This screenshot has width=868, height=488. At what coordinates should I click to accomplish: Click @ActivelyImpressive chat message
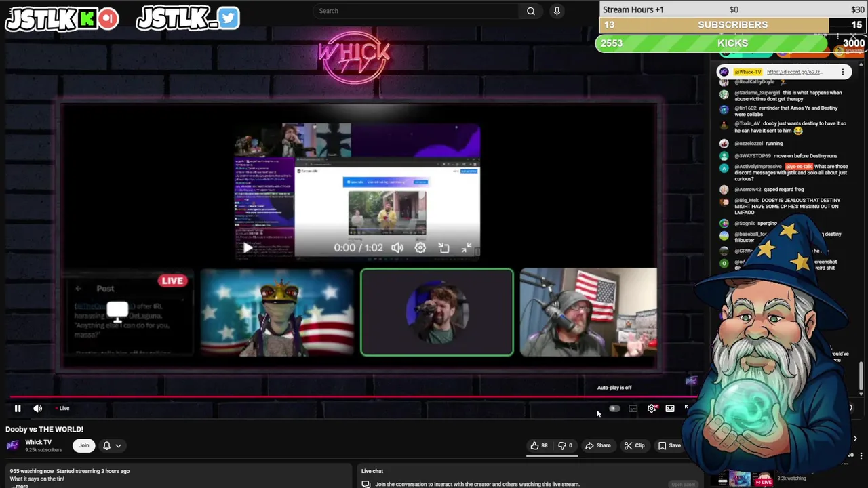[791, 173]
